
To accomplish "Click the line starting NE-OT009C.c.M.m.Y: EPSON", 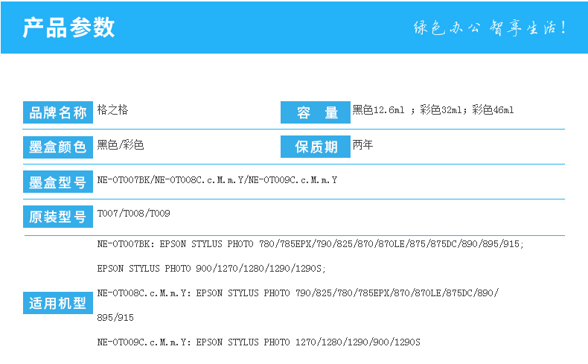I will coord(259,342).
